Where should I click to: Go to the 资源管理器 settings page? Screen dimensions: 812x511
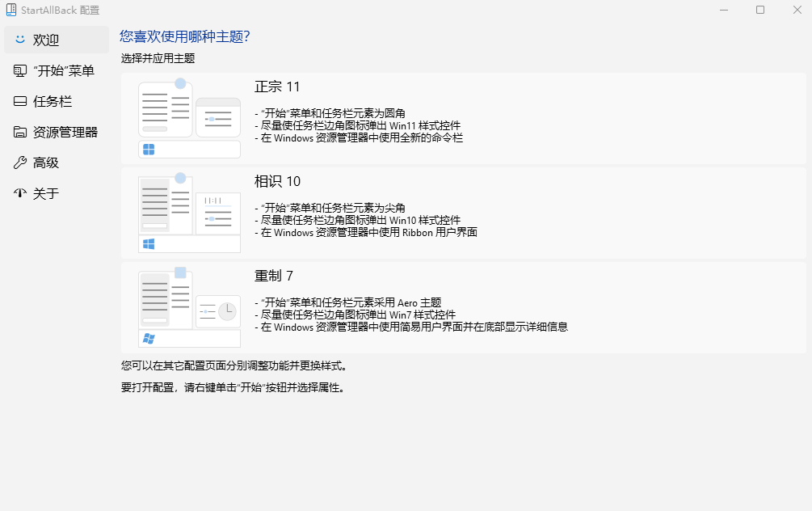point(57,132)
